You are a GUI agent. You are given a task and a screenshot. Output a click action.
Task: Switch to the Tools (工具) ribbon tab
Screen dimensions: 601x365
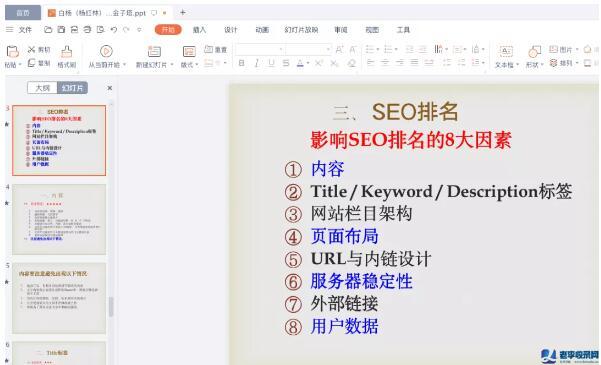[x=403, y=30]
